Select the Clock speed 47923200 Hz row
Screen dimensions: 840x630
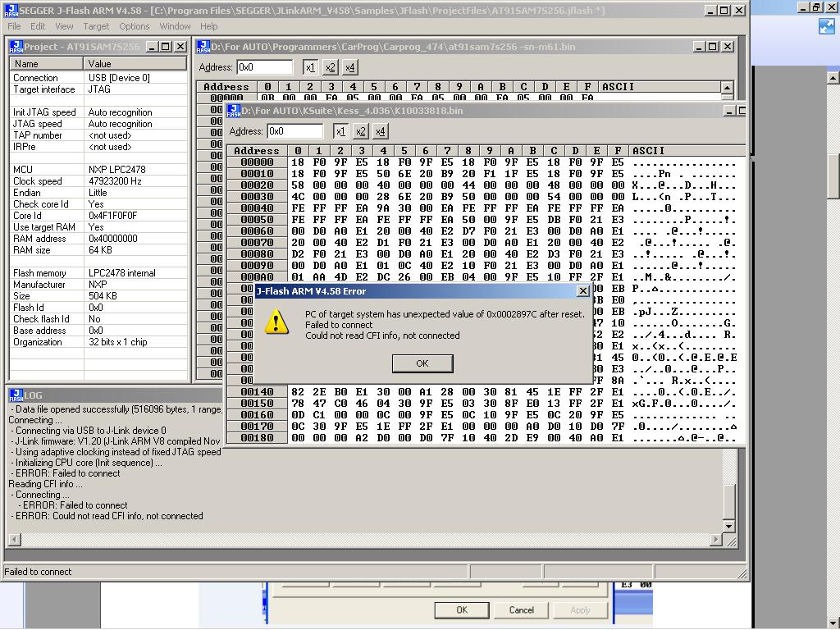(98, 181)
